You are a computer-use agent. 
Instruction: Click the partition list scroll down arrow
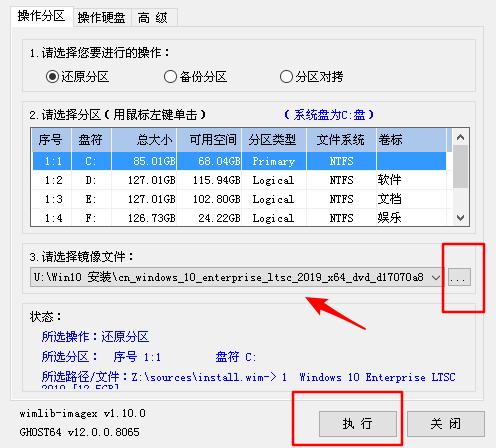pos(460,218)
